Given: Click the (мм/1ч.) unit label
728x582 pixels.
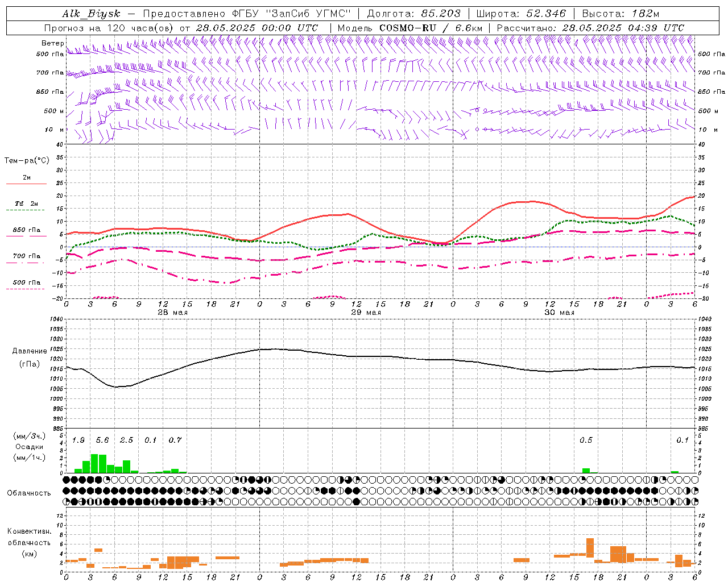Looking at the screenshot, I should point(29,458).
